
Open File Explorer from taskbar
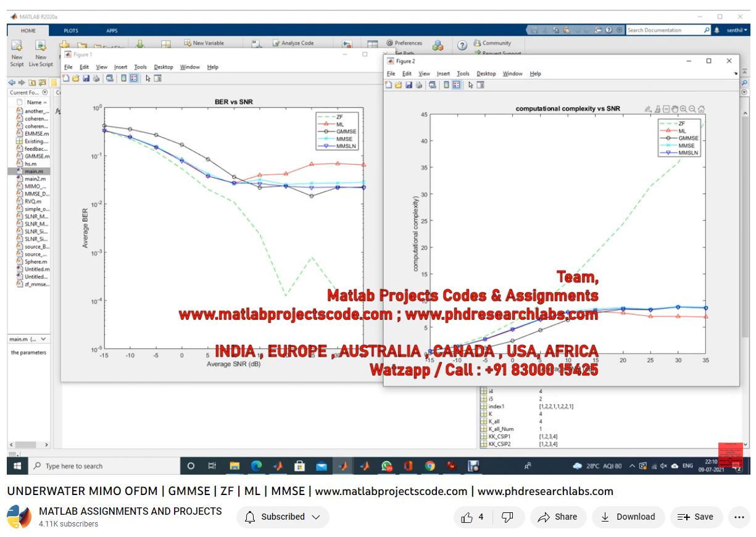(235, 466)
